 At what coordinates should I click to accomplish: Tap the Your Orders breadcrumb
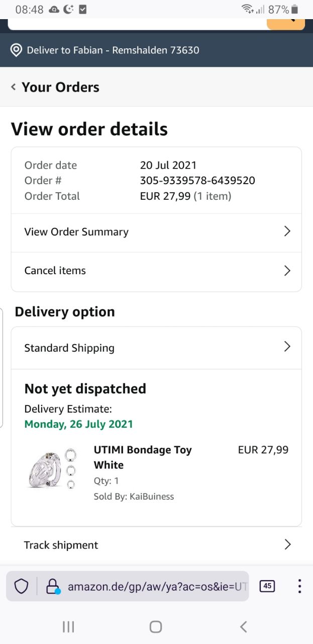point(60,87)
